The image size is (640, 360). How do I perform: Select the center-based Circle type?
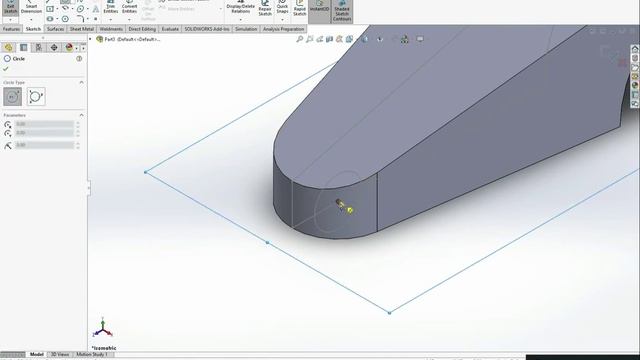(13, 97)
